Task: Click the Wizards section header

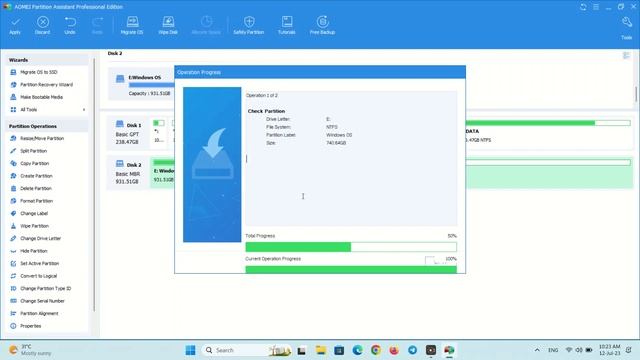Action: coord(47,60)
